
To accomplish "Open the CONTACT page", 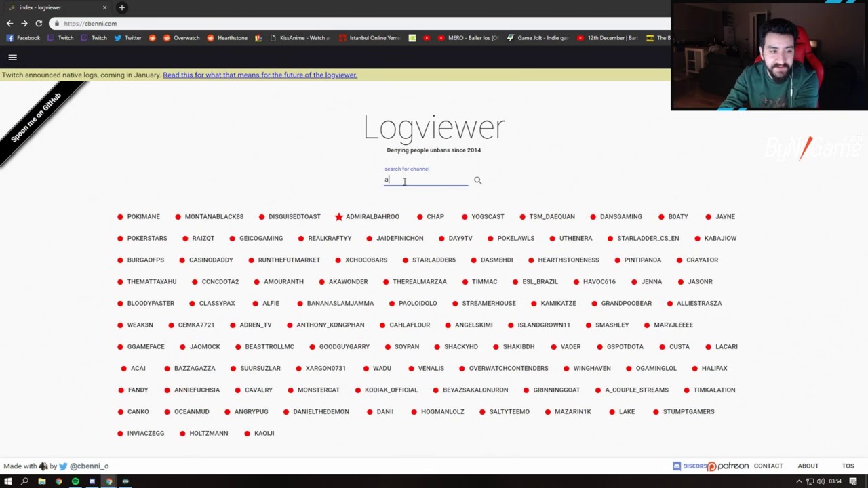I will [768, 466].
